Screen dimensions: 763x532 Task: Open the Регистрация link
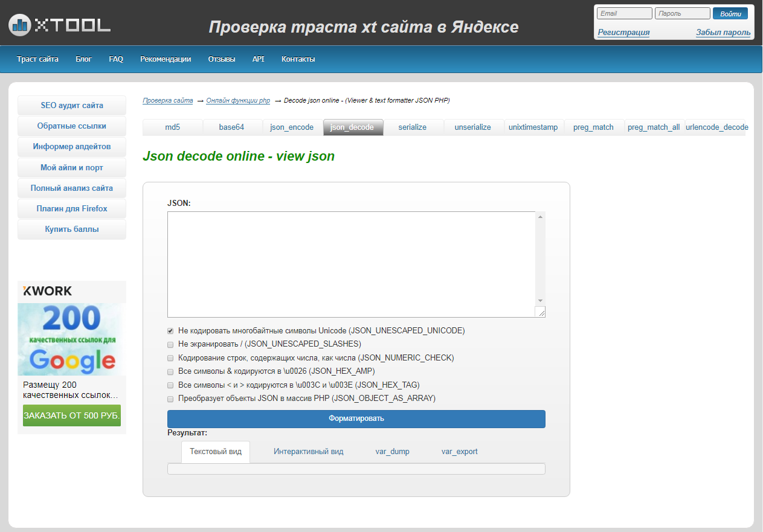tap(623, 33)
